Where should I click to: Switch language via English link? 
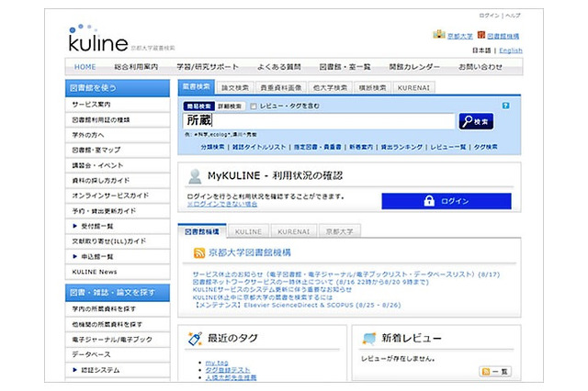coord(511,50)
